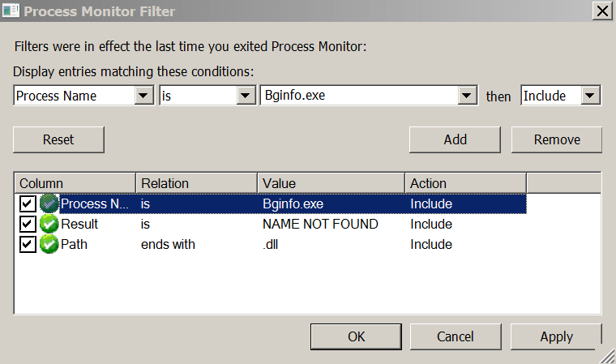Image resolution: width=616 pixels, height=364 pixels.
Task: Expand the 'is' relation dropdown
Action: pos(246,96)
